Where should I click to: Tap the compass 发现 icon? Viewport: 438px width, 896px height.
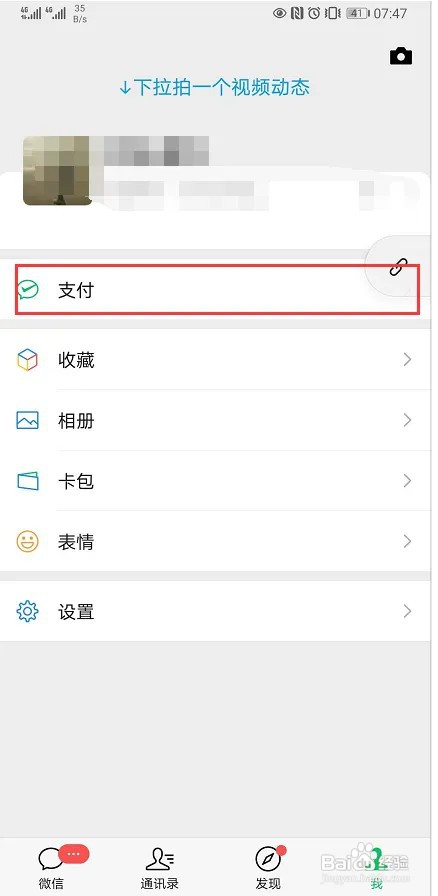pos(268,858)
